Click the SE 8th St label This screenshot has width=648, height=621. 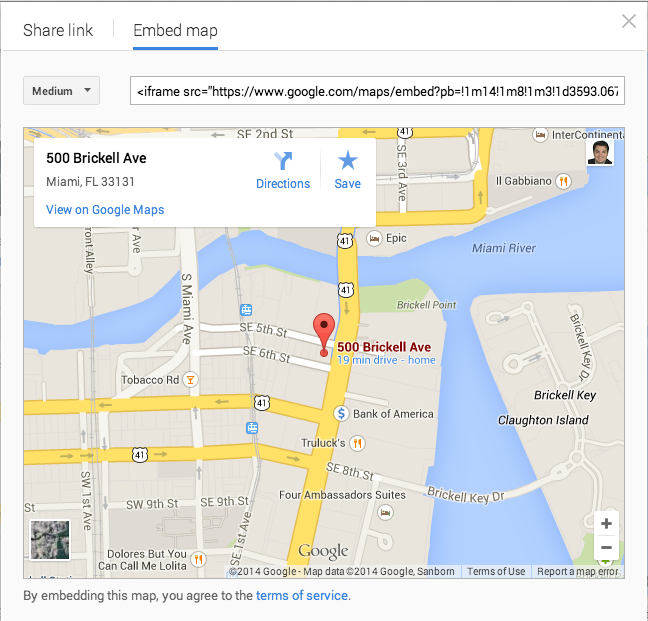pos(350,471)
